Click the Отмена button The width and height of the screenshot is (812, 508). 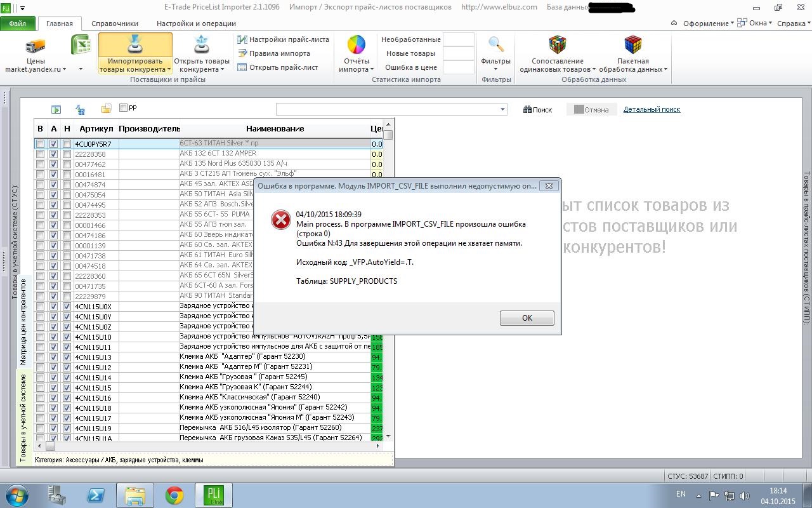(591, 109)
